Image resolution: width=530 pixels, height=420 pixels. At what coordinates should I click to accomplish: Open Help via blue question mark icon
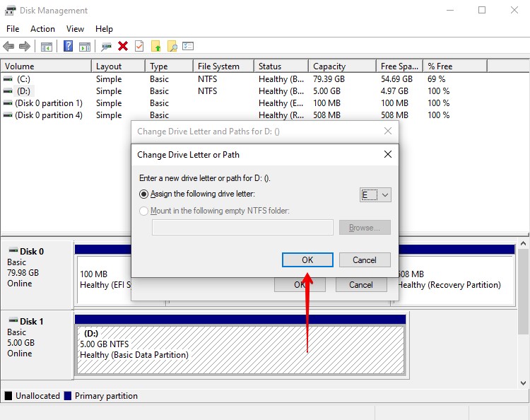pos(69,47)
